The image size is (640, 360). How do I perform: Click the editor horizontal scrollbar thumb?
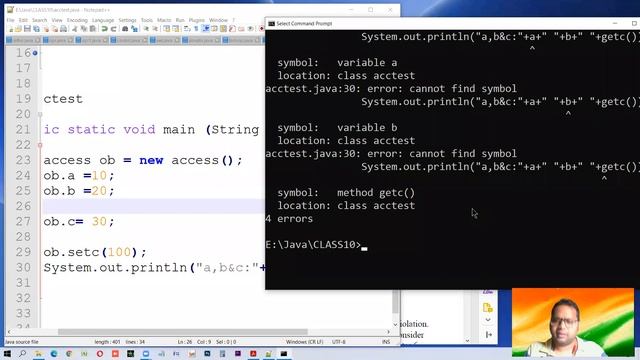(x=182, y=332)
